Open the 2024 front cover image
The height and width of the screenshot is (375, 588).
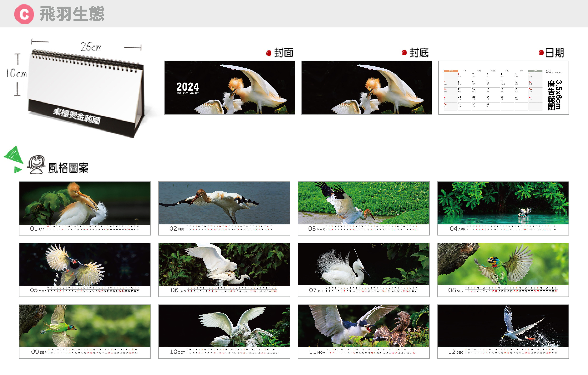tap(229, 88)
